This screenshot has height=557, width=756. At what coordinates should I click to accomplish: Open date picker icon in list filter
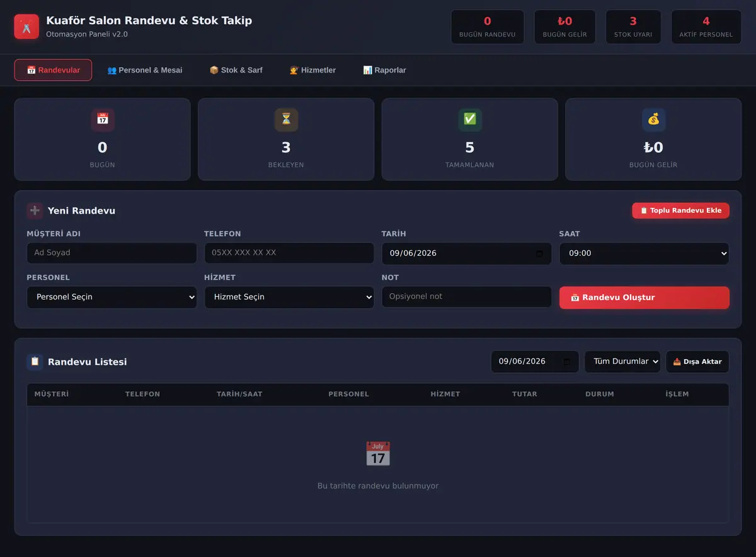(x=566, y=362)
